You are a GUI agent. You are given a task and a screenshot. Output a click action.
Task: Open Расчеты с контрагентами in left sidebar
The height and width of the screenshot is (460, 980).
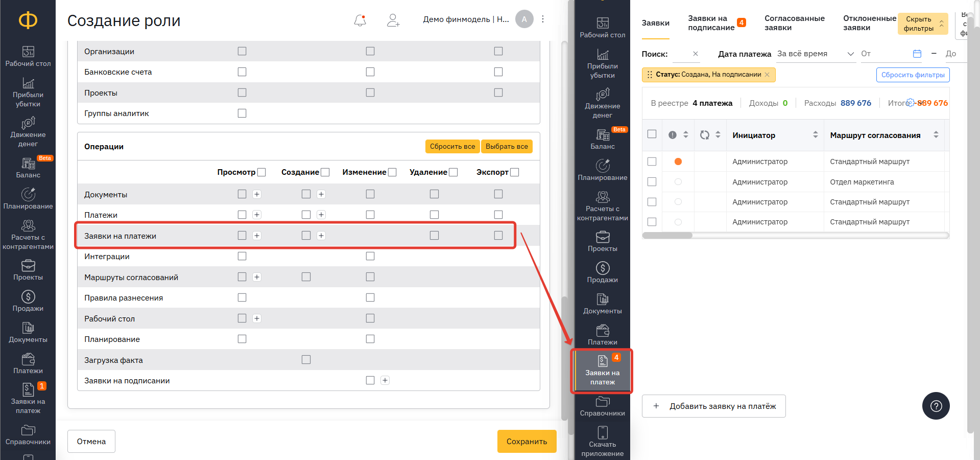click(28, 234)
